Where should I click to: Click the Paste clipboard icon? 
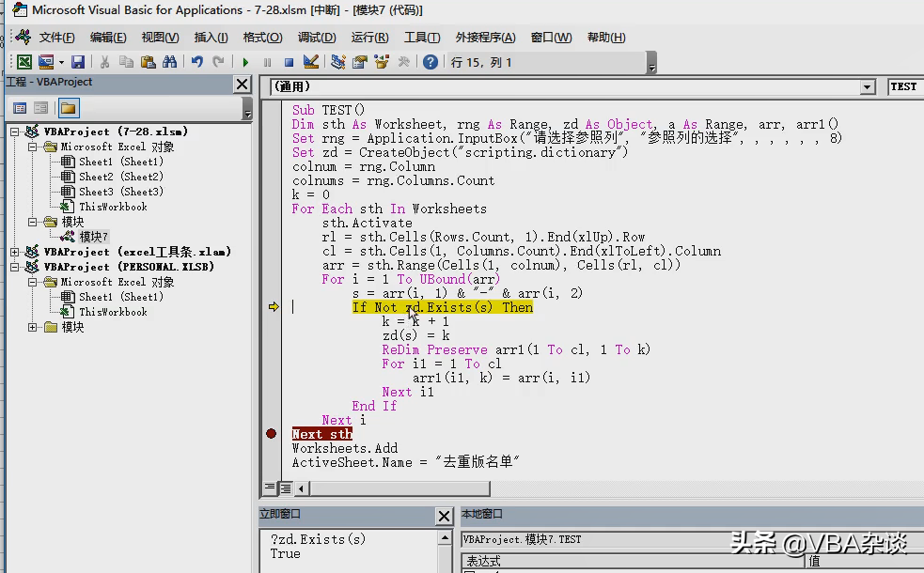(x=148, y=62)
